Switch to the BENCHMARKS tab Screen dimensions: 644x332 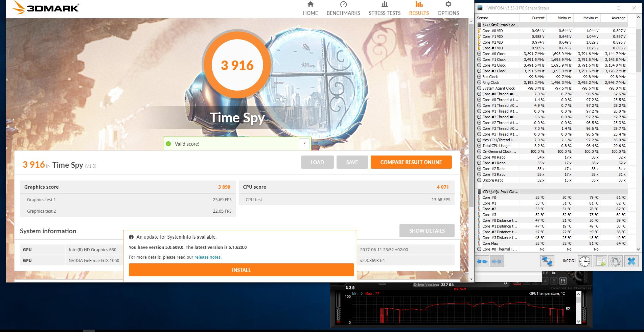point(343,9)
